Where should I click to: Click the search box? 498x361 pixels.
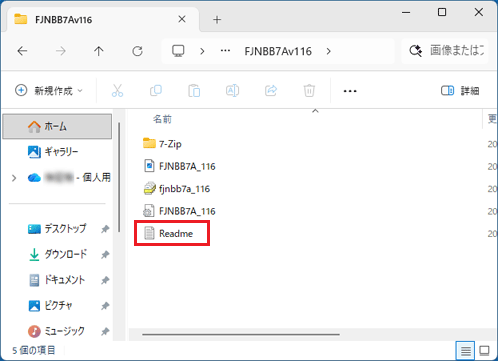[x=445, y=51]
